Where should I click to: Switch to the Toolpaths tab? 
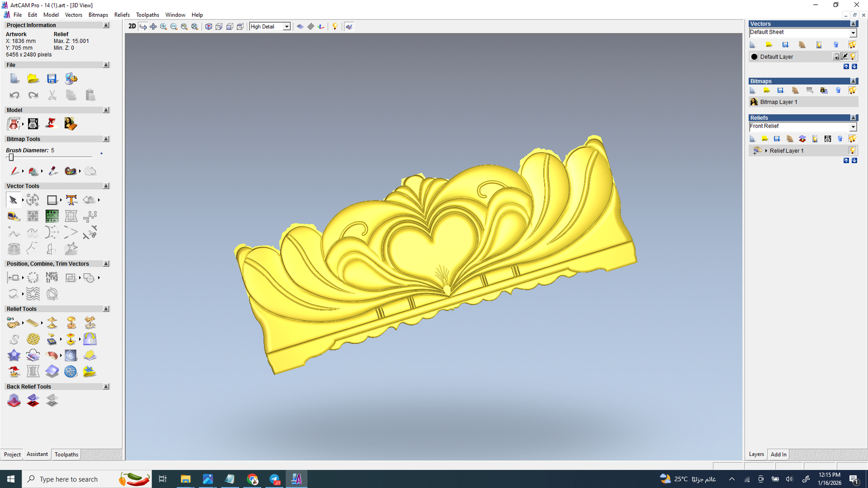tap(66, 454)
